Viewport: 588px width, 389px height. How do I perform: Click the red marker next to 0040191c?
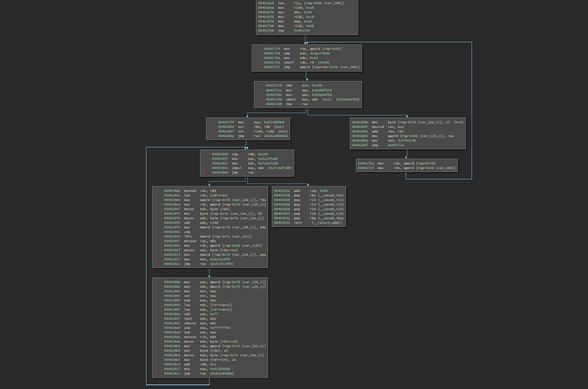click(159, 264)
